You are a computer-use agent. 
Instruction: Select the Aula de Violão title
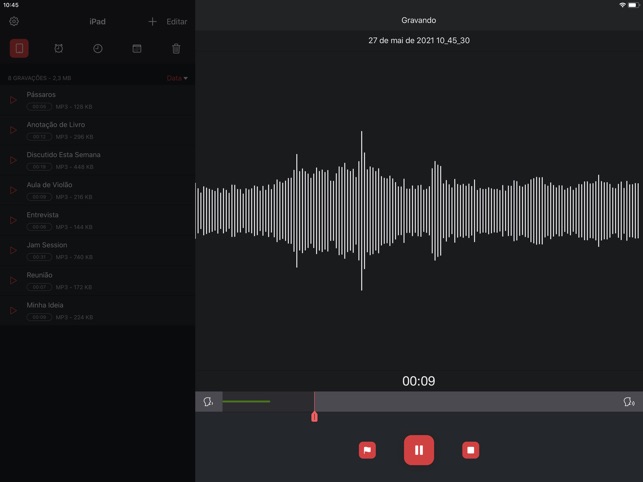coord(49,185)
